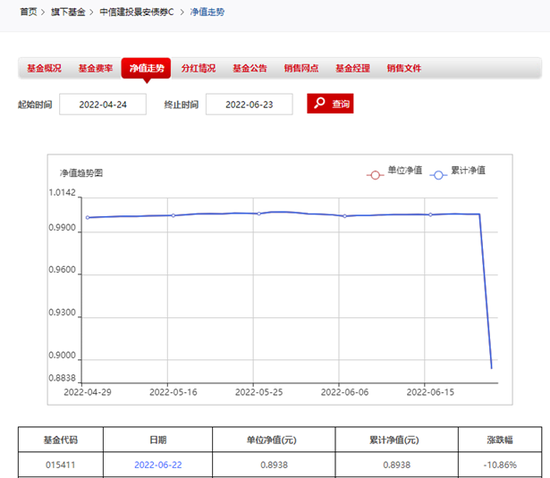Open the 基金公告 tab
Viewport: 550px width, 478px height.
[250, 68]
